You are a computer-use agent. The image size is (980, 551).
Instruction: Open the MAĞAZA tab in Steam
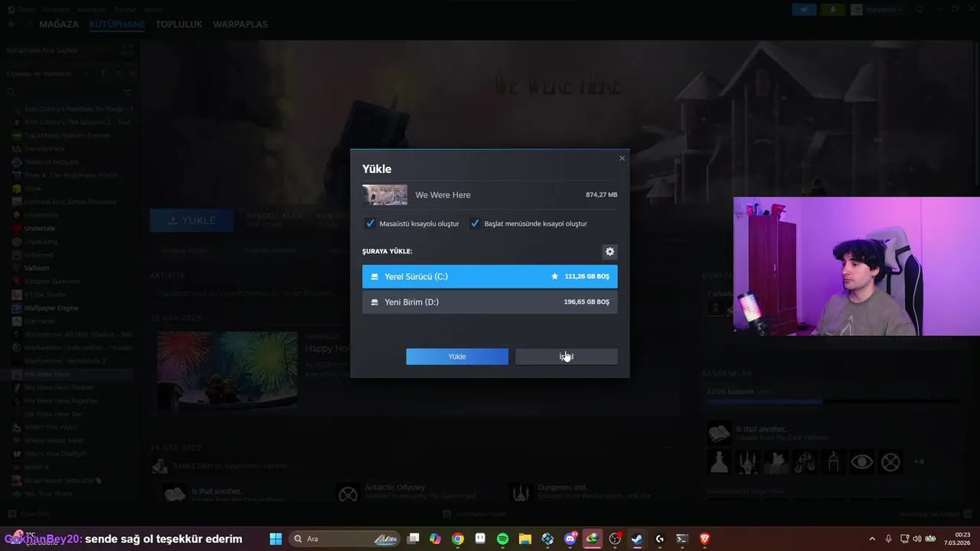tap(59, 24)
